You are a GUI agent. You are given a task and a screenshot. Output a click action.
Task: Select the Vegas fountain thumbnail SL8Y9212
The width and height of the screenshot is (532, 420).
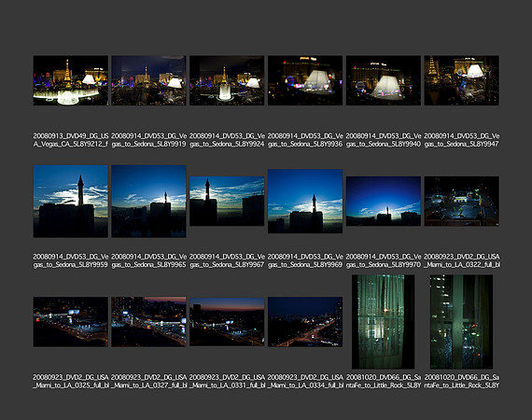(71, 80)
